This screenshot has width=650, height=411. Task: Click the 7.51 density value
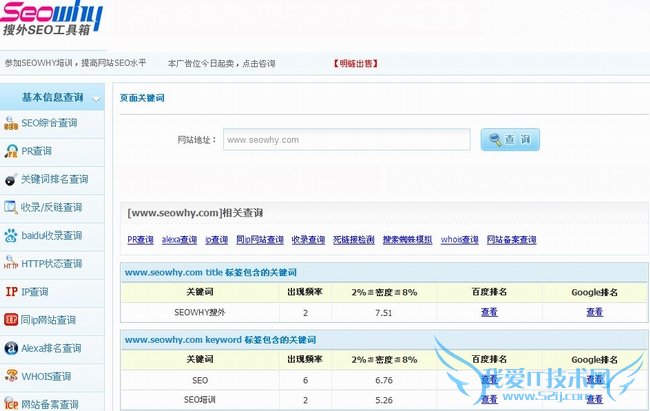384,313
